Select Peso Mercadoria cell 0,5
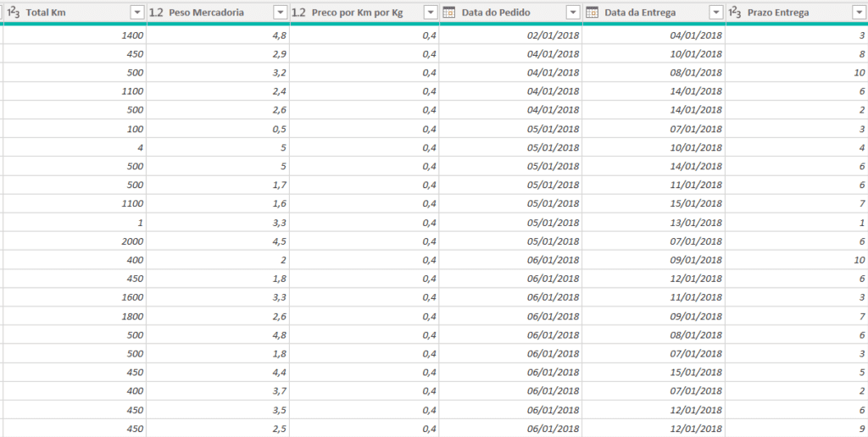 click(218, 129)
